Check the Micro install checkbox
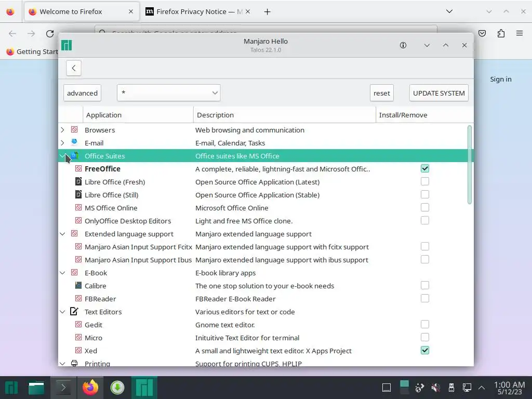532x399 pixels. 425,337
